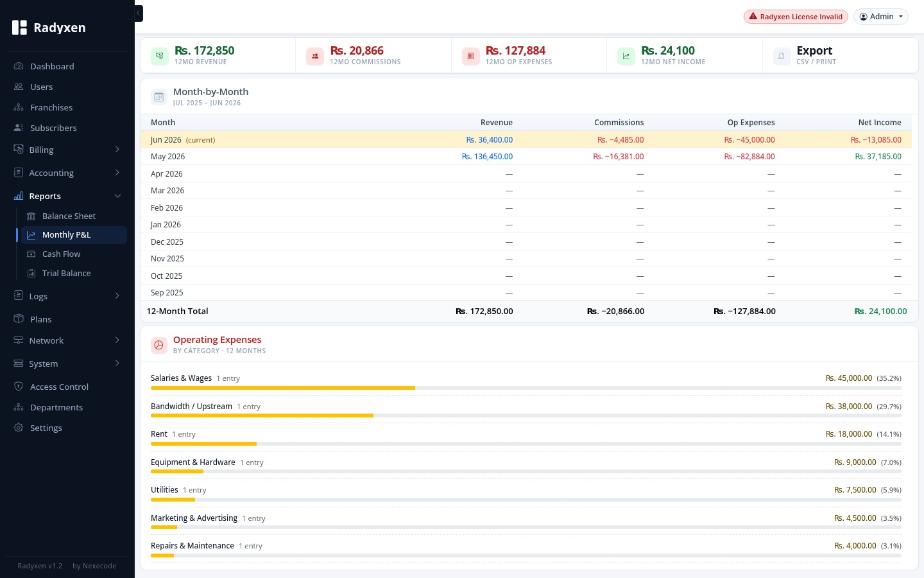924x578 pixels.
Task: Click the Salaries & Wages progress bar
Action: click(x=526, y=388)
